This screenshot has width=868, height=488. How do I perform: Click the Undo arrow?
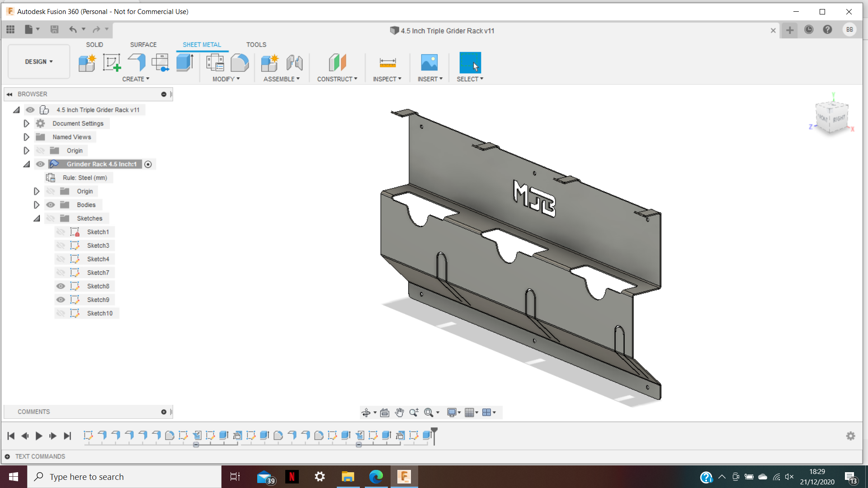tap(73, 29)
